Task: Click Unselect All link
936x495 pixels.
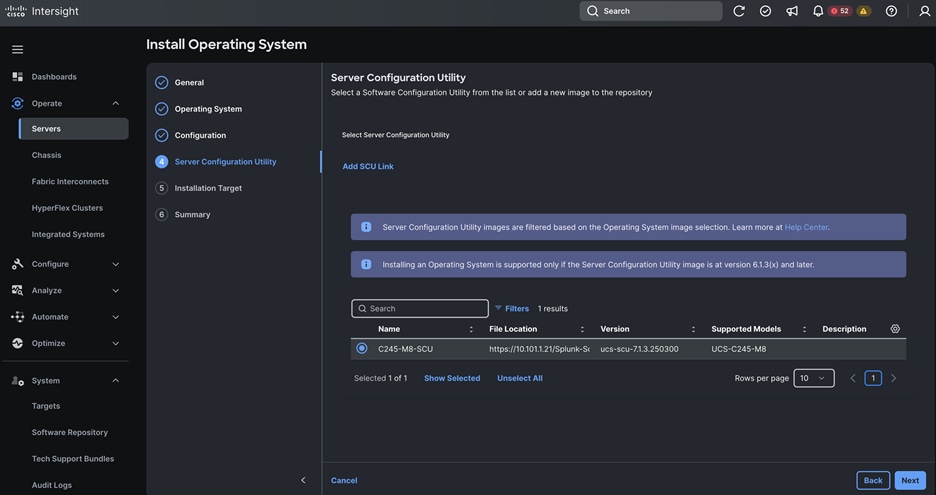Action: (519, 378)
